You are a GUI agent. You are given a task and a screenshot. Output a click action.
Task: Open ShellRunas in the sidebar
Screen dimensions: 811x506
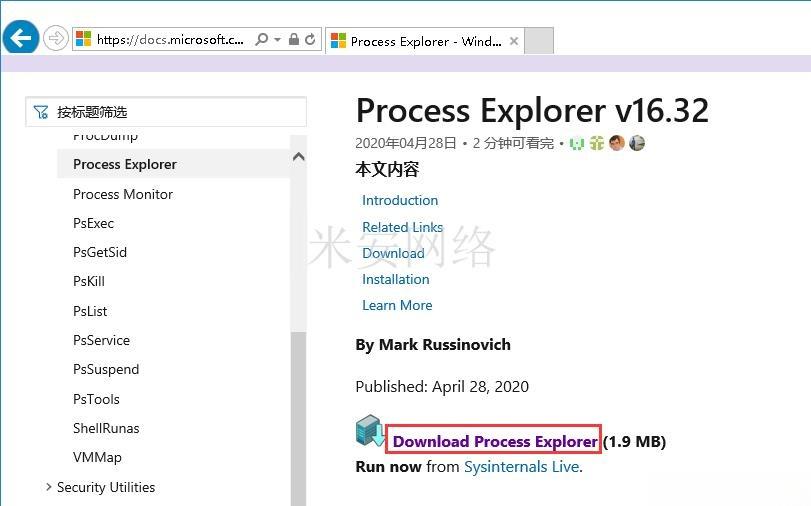(106, 428)
